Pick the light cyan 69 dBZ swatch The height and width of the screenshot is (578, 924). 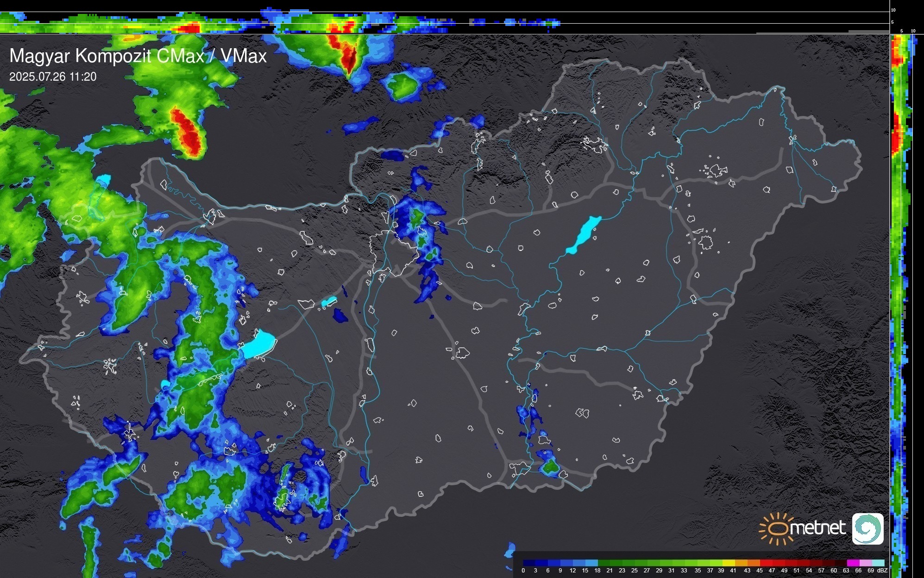click(x=878, y=563)
